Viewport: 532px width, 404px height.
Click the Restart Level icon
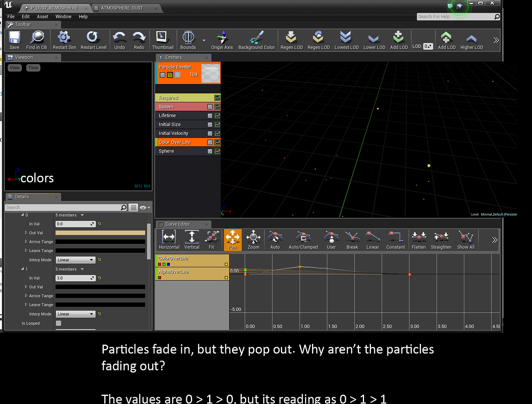point(93,40)
